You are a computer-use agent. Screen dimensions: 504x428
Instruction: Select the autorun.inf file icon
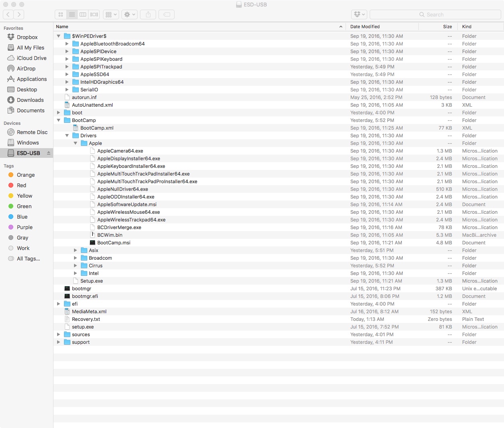click(x=67, y=97)
